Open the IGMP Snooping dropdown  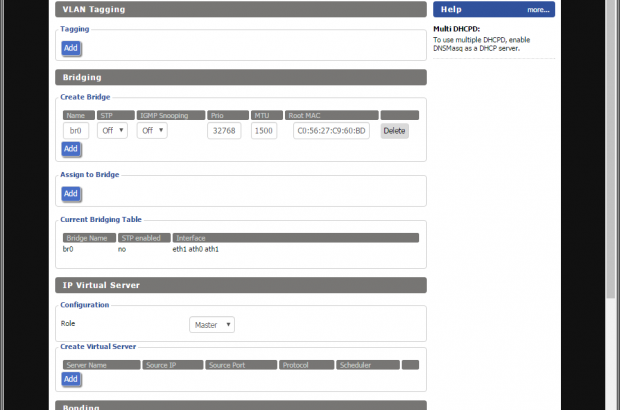[152, 131]
